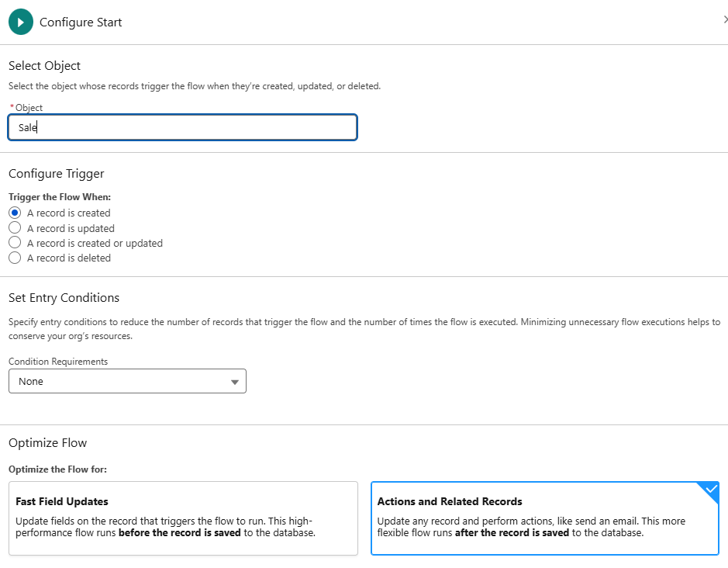Select A record is created radio
Viewport: 728px width, 568px height.
pyautogui.click(x=15, y=213)
